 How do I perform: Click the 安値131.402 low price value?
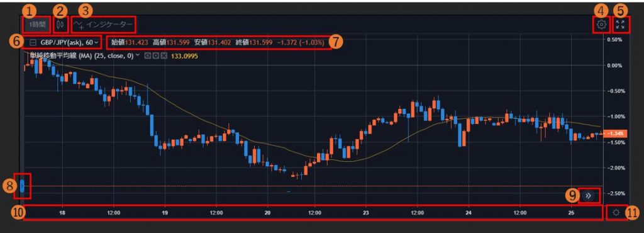[213, 42]
